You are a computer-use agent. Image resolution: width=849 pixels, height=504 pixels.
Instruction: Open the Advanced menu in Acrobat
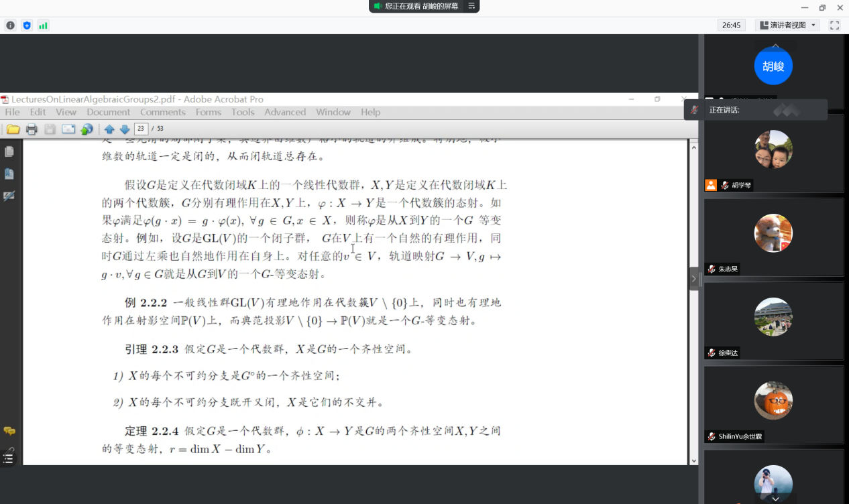[x=285, y=113]
